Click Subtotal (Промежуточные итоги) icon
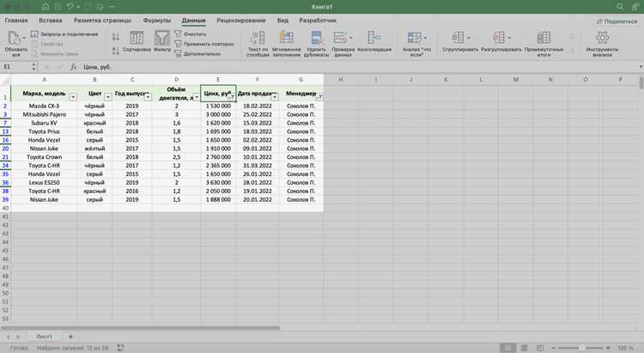Image resolution: width=644 pixels, height=353 pixels. pos(544,38)
